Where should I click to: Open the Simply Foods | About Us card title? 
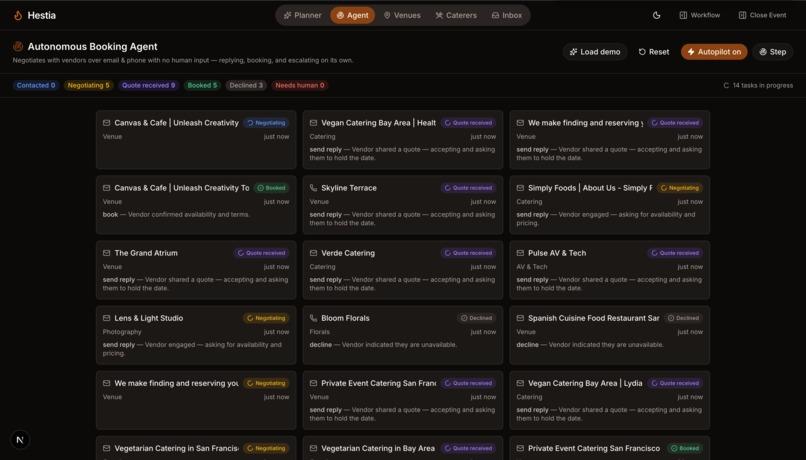[590, 188]
